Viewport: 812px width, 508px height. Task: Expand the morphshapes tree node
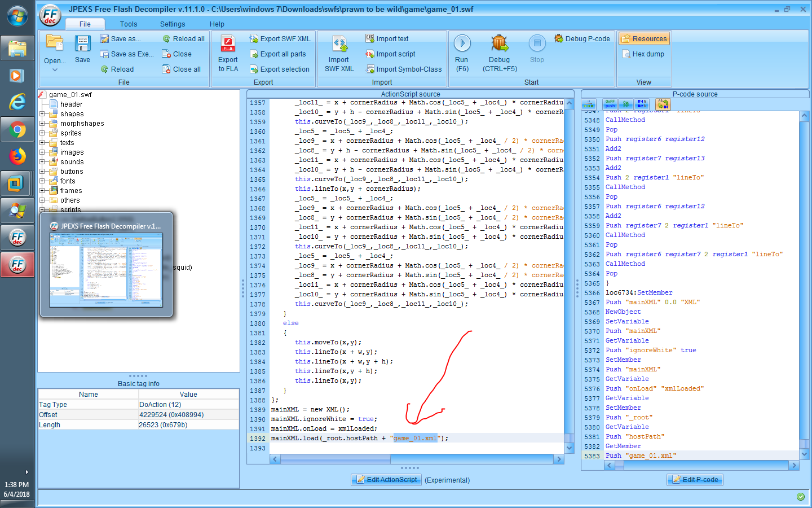(42, 123)
